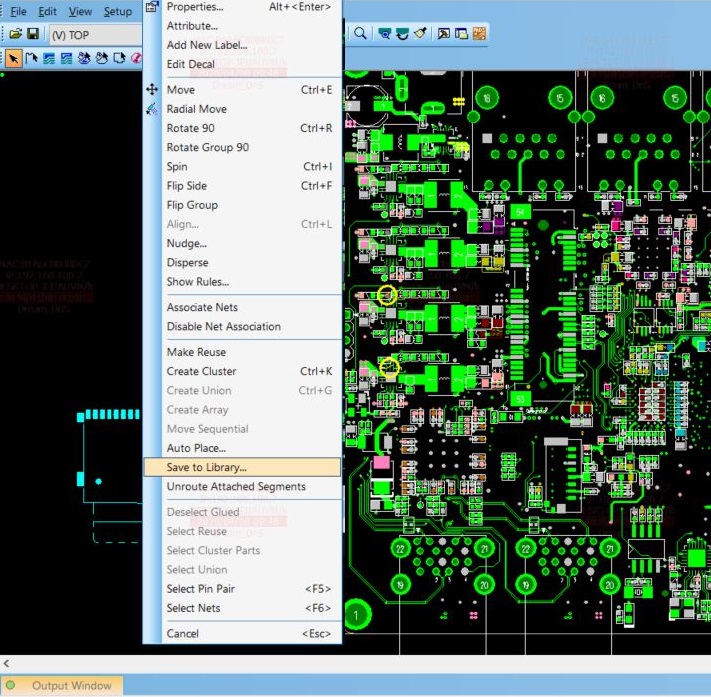
Task: Select Flip Side menu entry
Action: click(x=243, y=186)
